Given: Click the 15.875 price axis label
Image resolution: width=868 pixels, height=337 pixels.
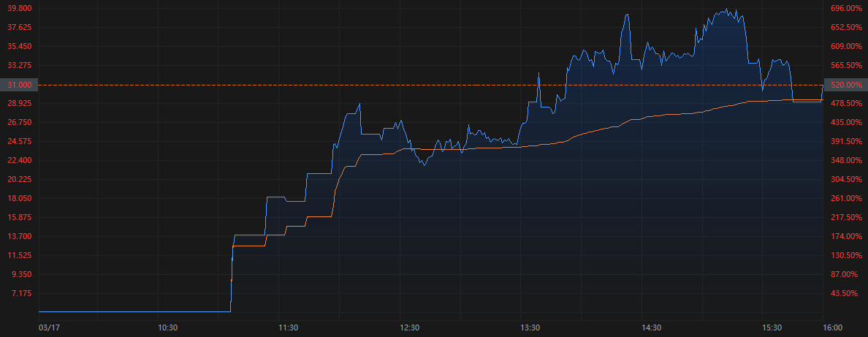Looking at the screenshot, I should click(x=20, y=217).
